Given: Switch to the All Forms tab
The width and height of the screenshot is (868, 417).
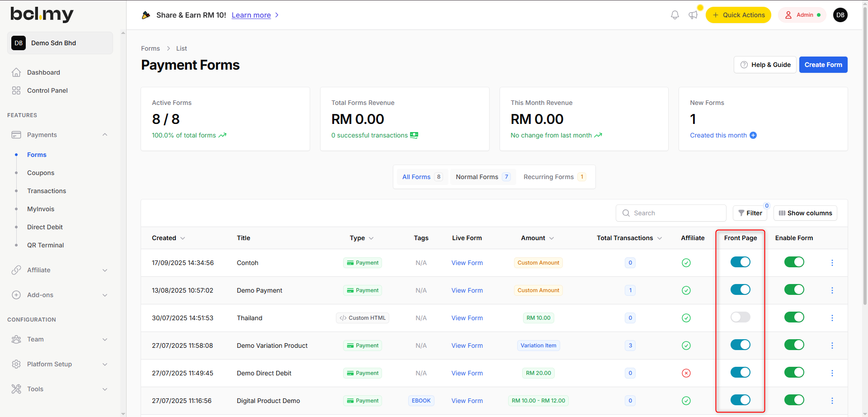Looking at the screenshot, I should pos(422,177).
